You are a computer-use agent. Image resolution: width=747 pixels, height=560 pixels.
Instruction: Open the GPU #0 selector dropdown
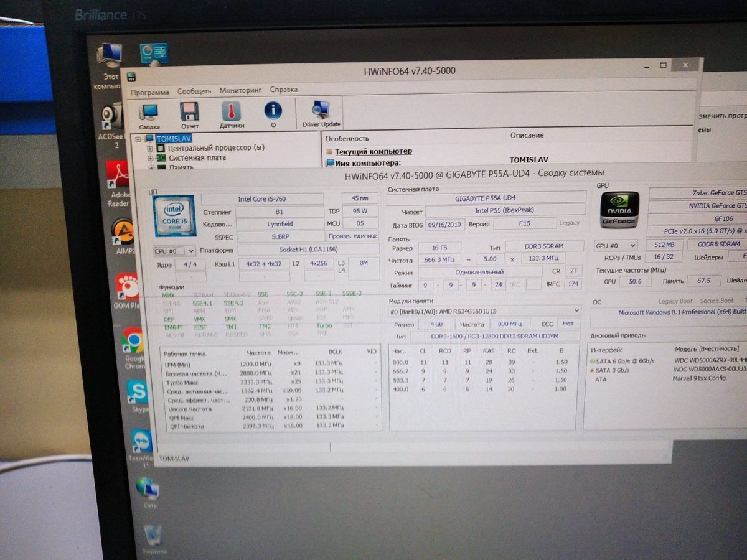pos(616,245)
